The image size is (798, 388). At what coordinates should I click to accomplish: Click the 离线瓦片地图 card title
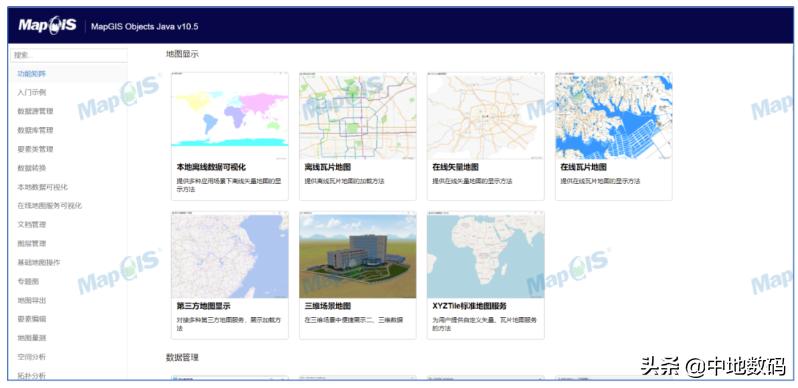pyautogui.click(x=328, y=167)
